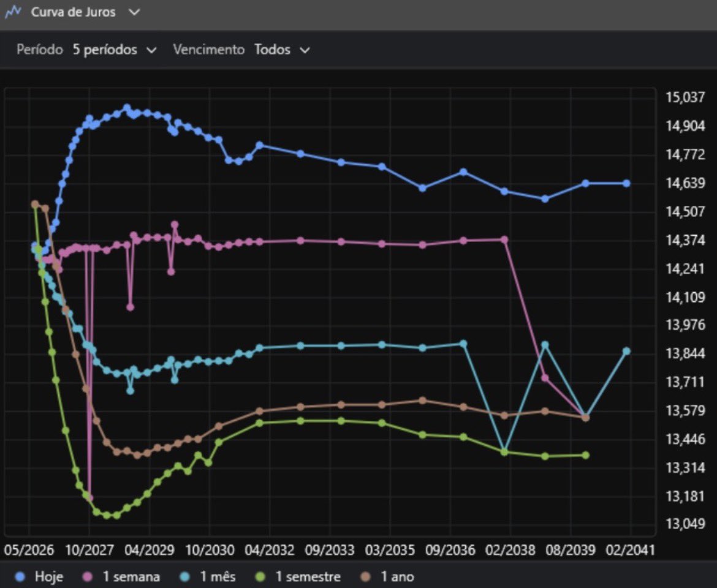717x588 pixels.
Task: Click the 13,181 y-axis value
Action: (x=686, y=496)
